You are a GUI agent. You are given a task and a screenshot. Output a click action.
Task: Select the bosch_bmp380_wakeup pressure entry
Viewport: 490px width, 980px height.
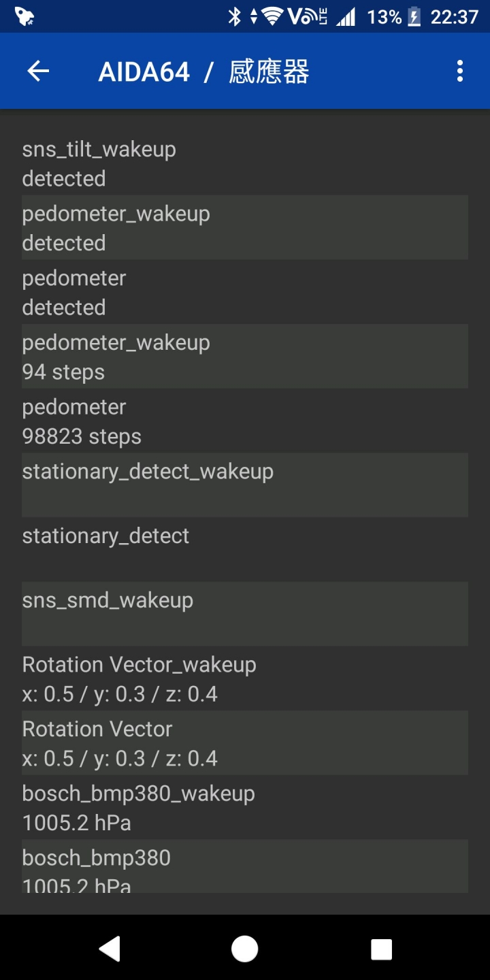245,807
